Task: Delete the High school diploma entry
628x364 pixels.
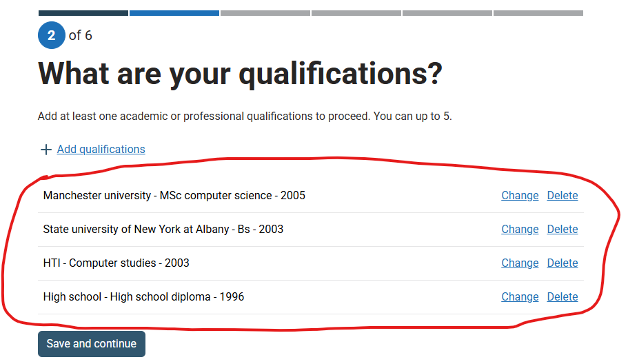Action: (x=563, y=296)
